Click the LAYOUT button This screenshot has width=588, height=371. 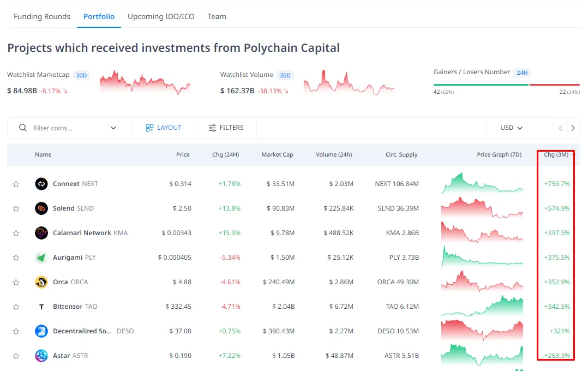(x=164, y=128)
